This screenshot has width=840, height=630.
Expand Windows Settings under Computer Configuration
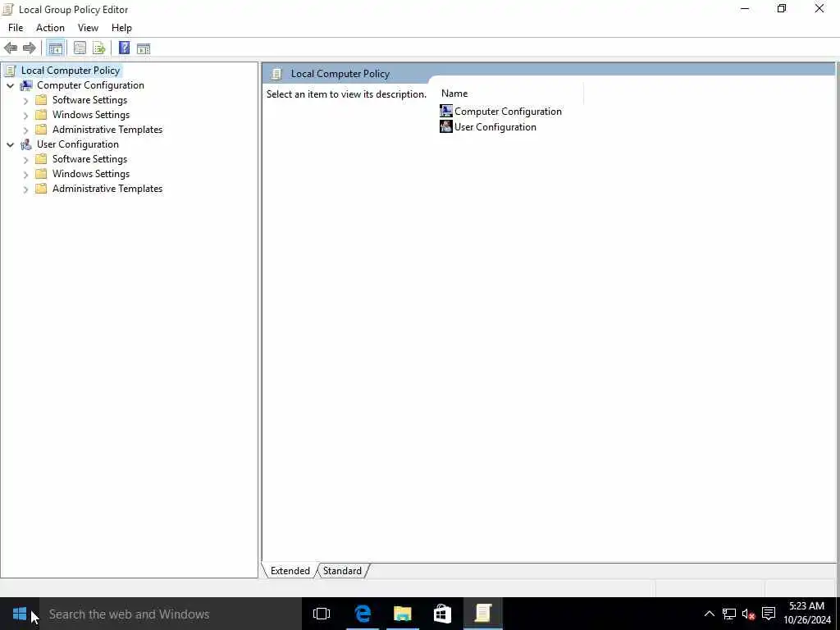click(25, 115)
